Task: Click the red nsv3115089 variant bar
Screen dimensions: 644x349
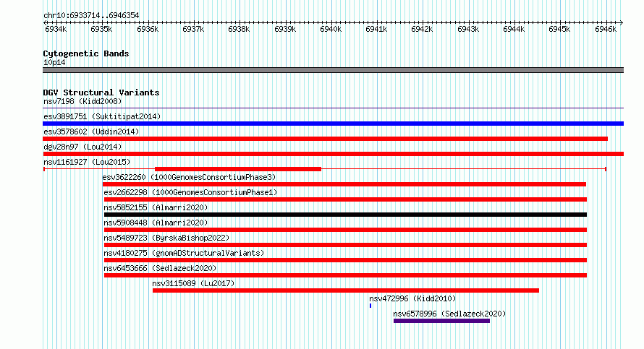Action: (346, 290)
